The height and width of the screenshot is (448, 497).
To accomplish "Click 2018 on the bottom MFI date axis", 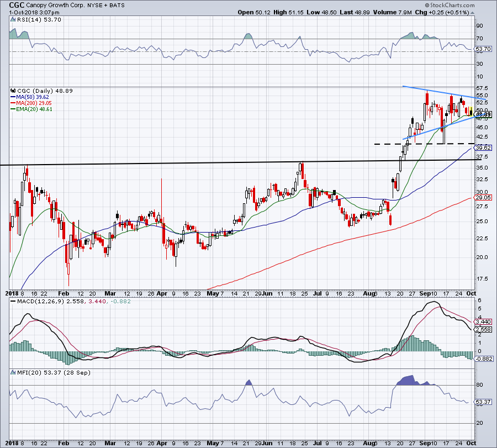I will pyautogui.click(x=12, y=443).
